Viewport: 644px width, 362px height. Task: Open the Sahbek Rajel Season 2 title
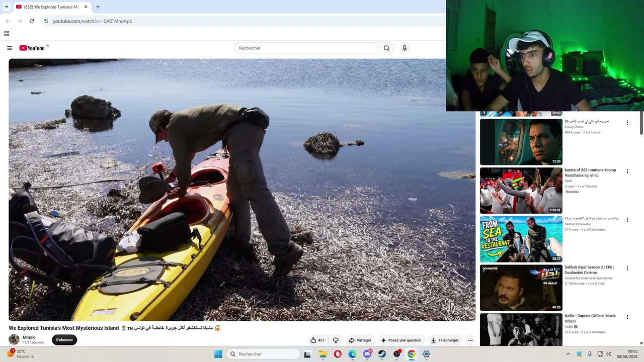tap(590, 270)
